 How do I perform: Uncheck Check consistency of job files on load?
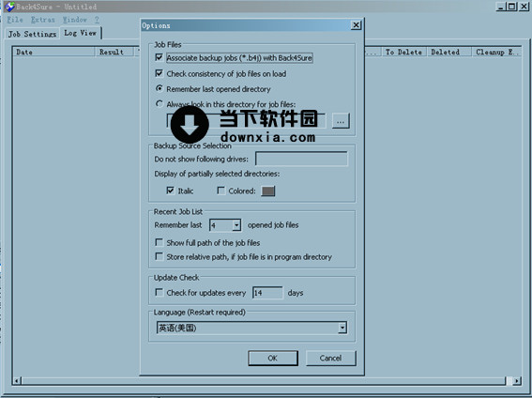point(159,73)
